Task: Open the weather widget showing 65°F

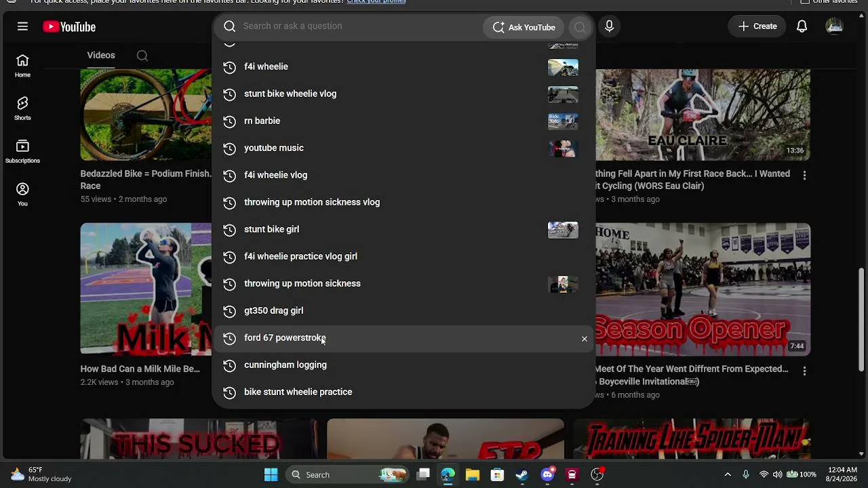Action: [x=41, y=474]
